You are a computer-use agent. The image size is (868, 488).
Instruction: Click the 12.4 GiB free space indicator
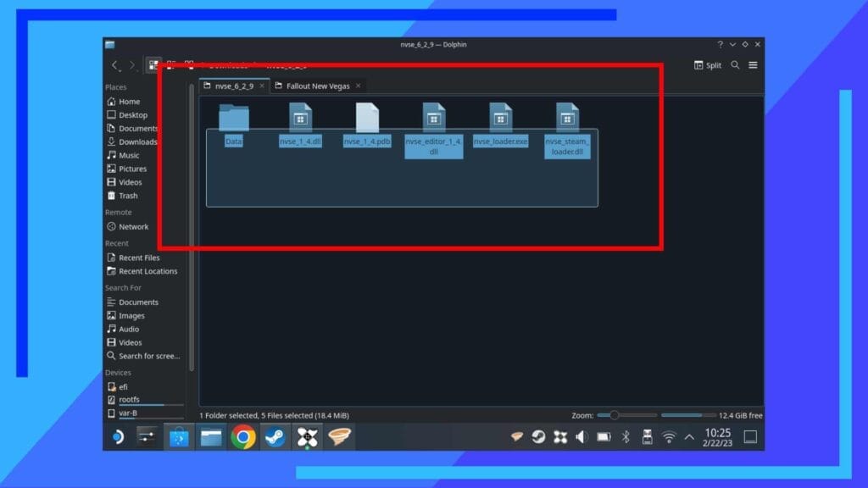click(x=740, y=415)
